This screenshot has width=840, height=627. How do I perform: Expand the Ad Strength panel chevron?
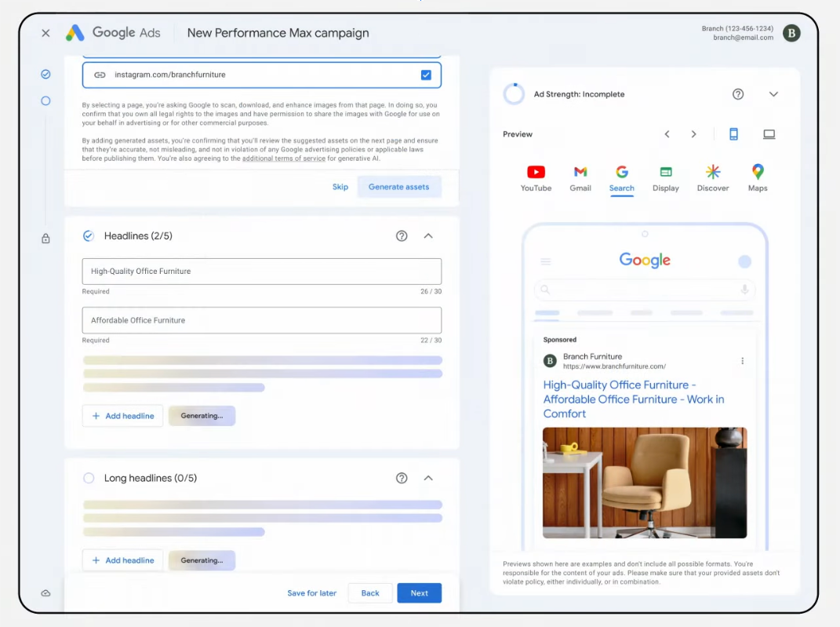click(x=773, y=94)
